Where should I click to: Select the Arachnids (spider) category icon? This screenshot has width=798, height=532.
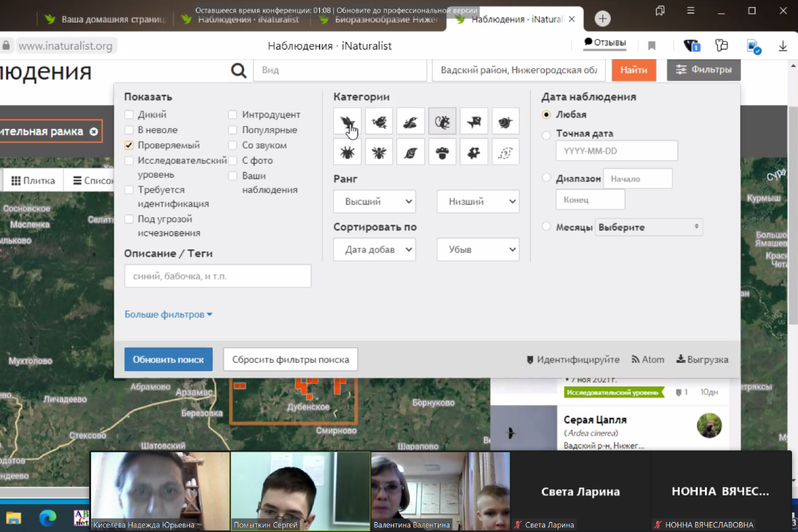coord(347,152)
